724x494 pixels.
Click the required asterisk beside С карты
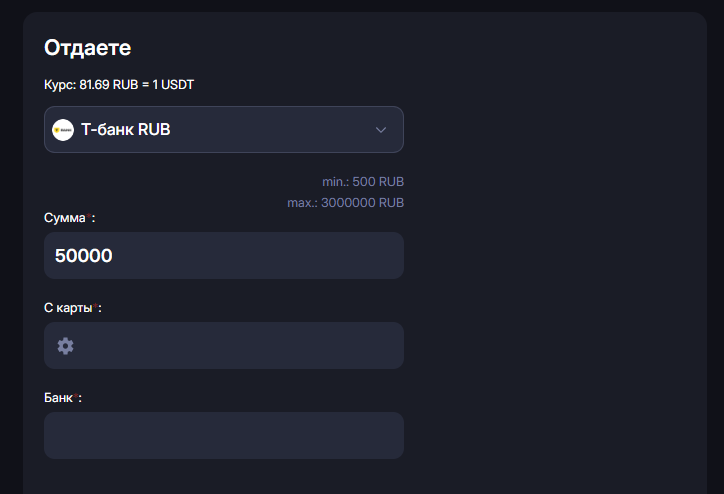[94, 306]
